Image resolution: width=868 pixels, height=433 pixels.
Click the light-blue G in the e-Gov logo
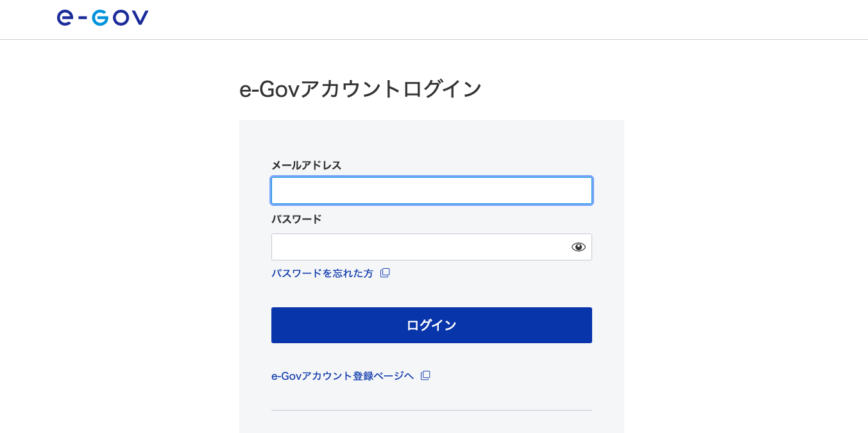[x=100, y=18]
